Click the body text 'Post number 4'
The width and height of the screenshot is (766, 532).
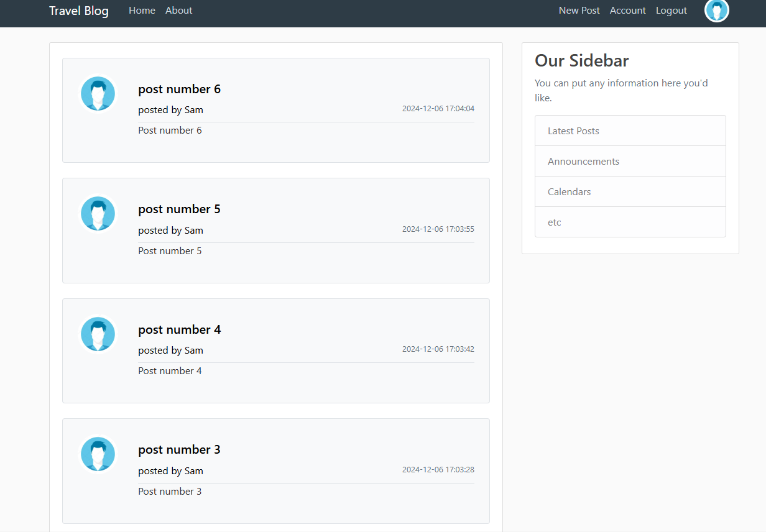(170, 371)
